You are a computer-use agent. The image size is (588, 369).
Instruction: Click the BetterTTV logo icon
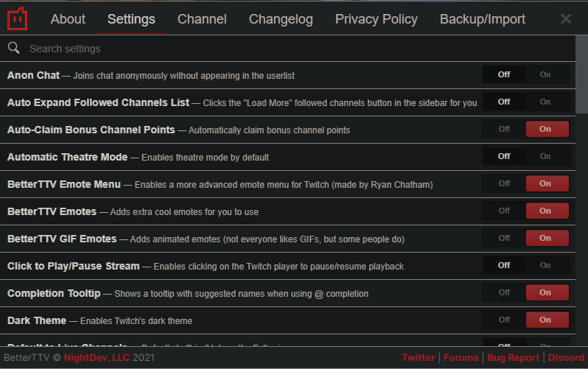[x=18, y=18]
